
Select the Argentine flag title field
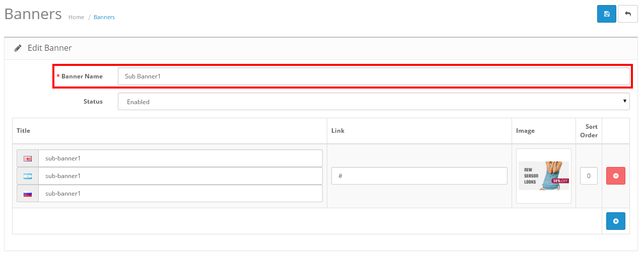click(x=180, y=176)
